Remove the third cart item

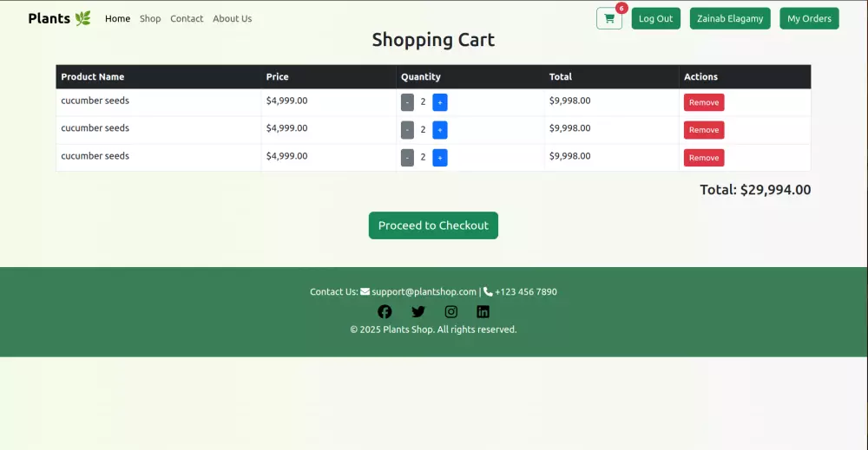pyautogui.click(x=704, y=158)
